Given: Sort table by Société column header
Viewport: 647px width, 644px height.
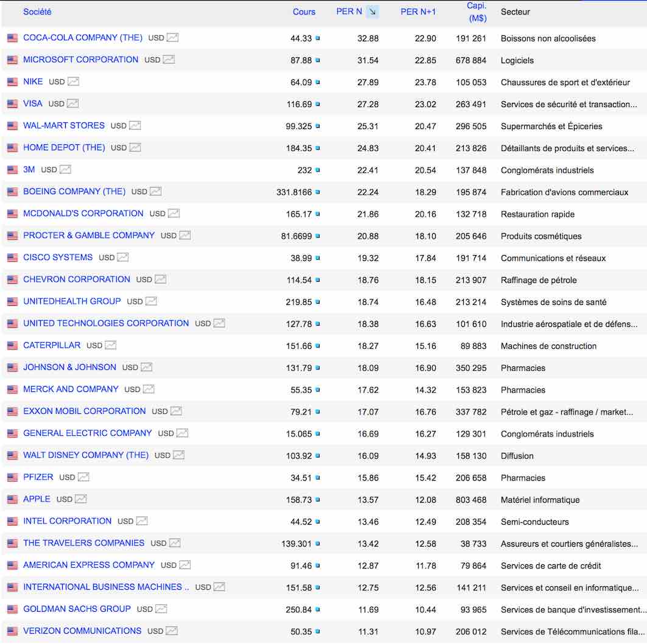Looking at the screenshot, I should 37,12.
